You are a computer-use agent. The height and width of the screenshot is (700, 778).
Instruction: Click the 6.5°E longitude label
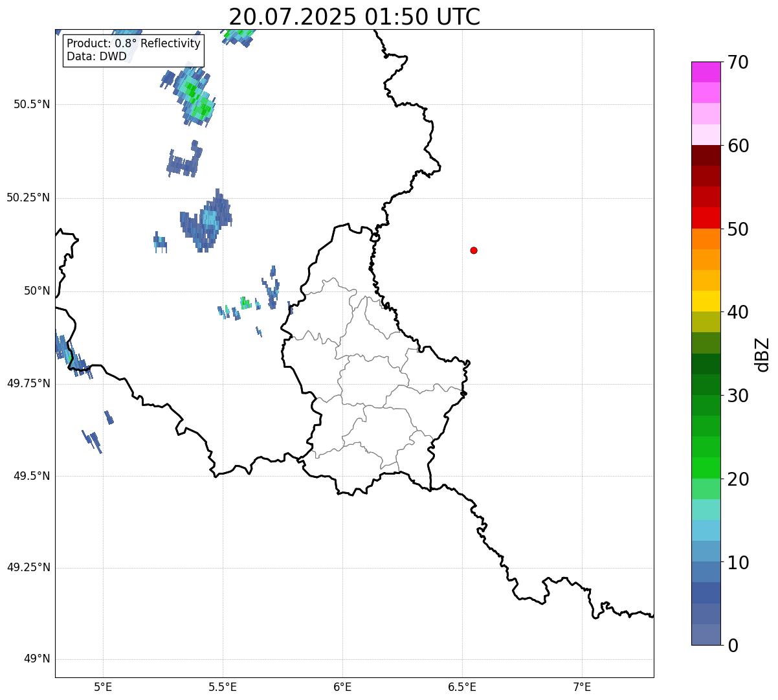(x=462, y=686)
